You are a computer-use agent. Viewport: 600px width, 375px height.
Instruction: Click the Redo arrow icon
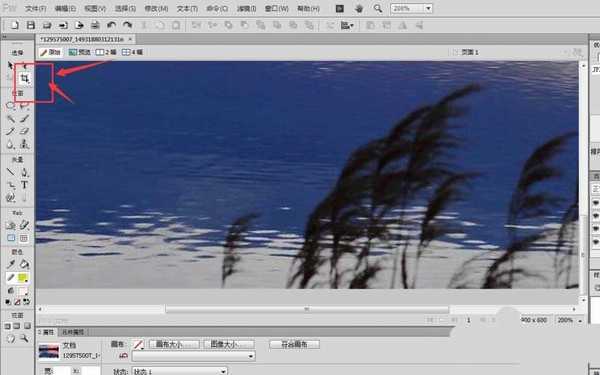(x=127, y=25)
